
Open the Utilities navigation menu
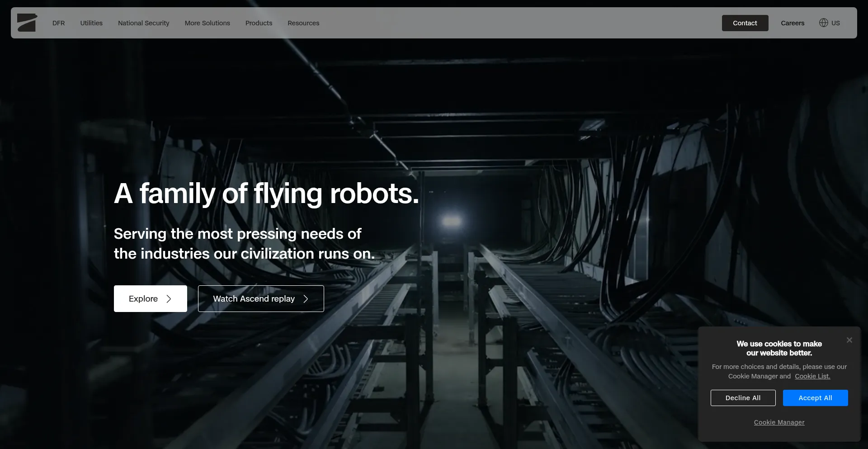click(91, 23)
